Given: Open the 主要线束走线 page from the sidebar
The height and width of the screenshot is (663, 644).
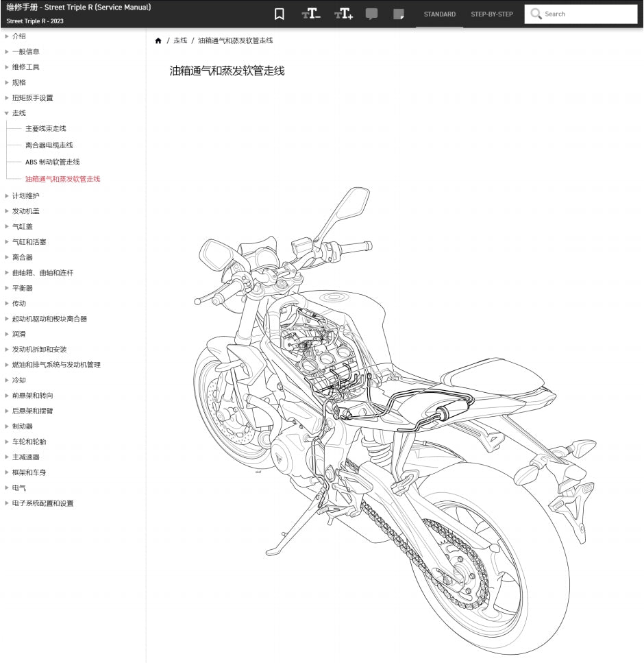Looking at the screenshot, I should 45,128.
